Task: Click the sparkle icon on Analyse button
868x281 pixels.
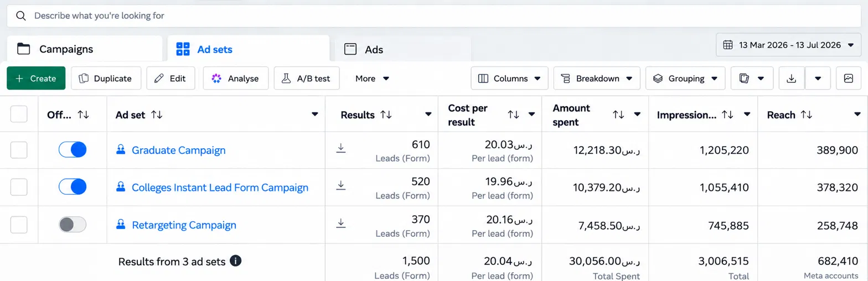Action: pyautogui.click(x=216, y=79)
